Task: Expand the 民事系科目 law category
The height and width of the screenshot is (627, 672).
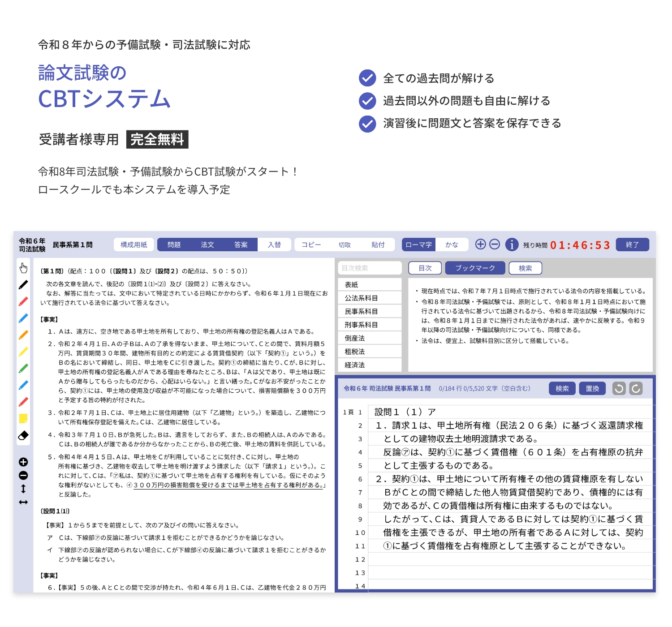Action: tap(361, 311)
